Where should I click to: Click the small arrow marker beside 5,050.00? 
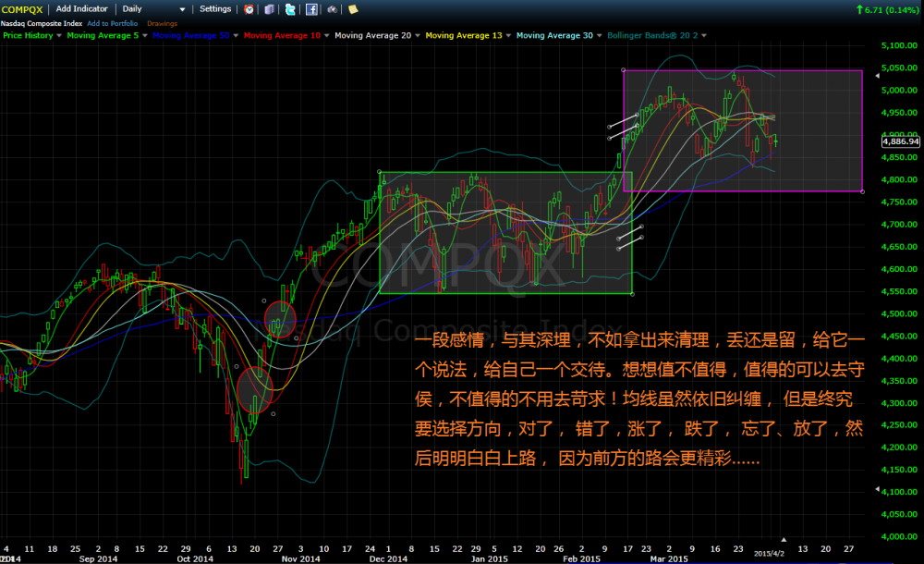tap(877, 76)
